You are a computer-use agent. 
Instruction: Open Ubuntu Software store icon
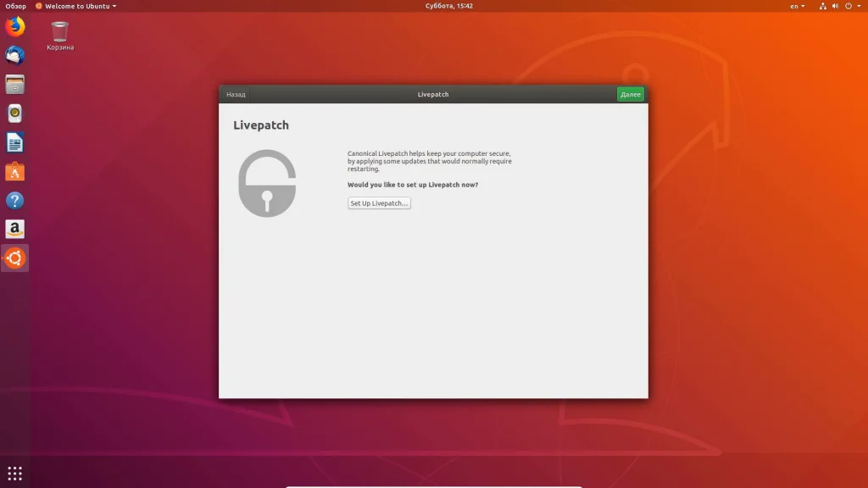point(15,171)
